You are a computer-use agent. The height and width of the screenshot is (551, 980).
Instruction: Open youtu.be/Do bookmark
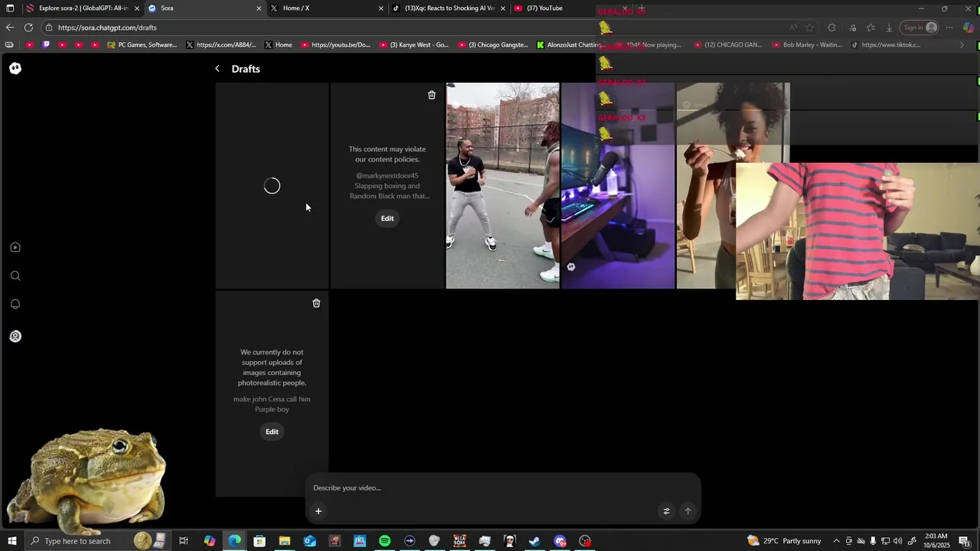coord(335,45)
